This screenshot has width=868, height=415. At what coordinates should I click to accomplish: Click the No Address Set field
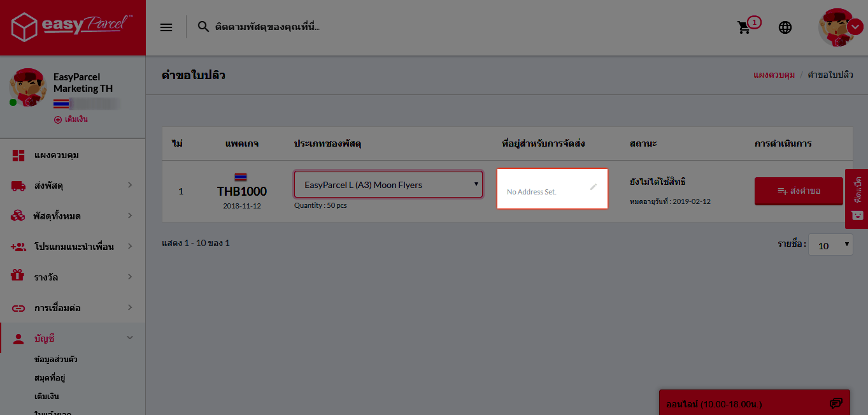(553, 189)
